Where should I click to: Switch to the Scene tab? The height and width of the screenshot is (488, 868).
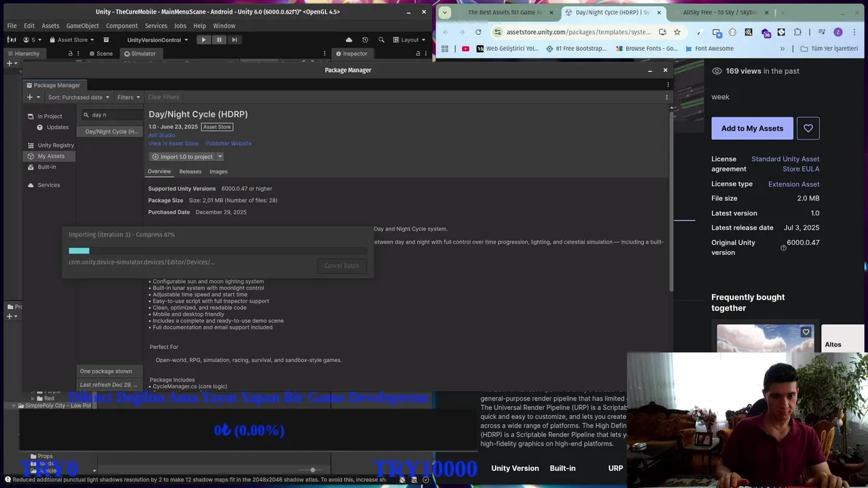(x=100, y=54)
